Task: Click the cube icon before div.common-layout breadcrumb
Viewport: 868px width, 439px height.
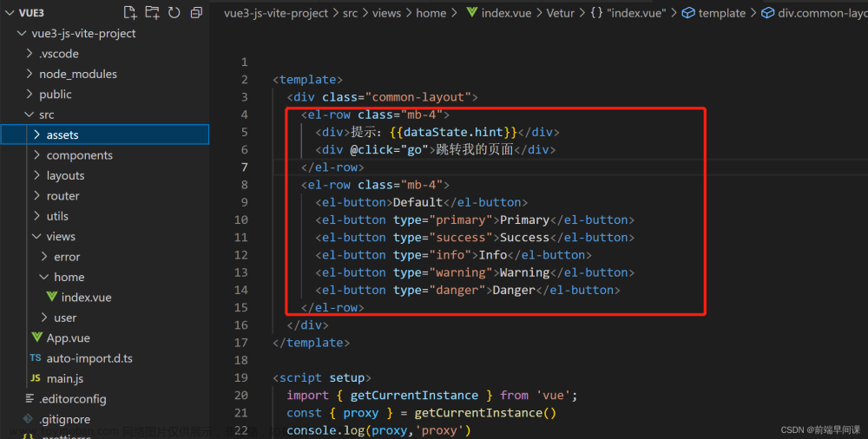Action: pyautogui.click(x=768, y=13)
